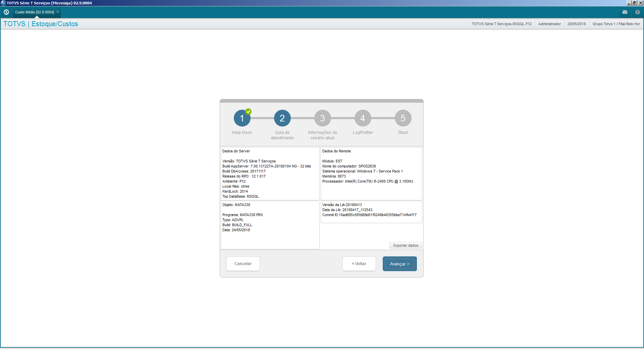Click the Data da Lib: 20180417_112543 line
This screenshot has height=349, width=644.
347,210
